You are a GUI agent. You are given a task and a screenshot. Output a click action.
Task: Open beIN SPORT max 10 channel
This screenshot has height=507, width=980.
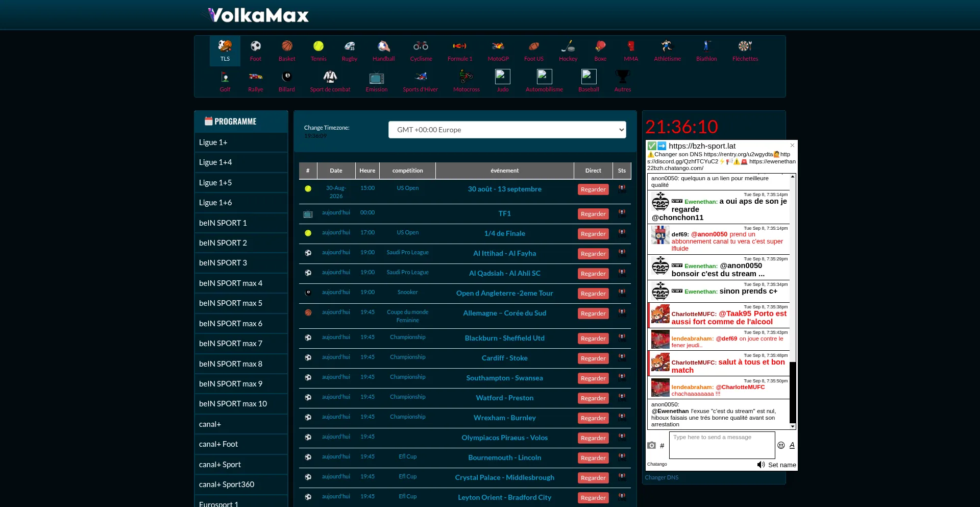pos(241,404)
